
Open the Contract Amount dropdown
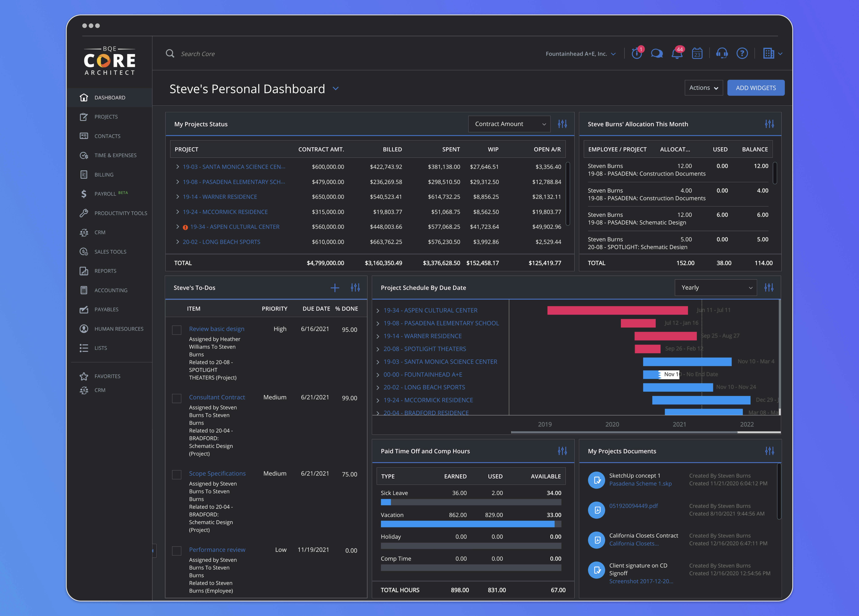click(509, 124)
